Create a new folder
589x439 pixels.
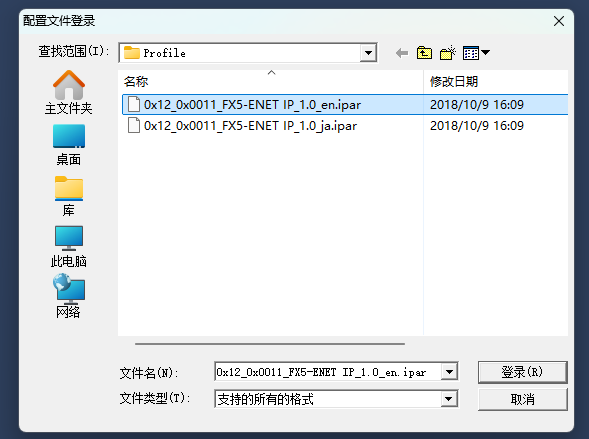447,53
